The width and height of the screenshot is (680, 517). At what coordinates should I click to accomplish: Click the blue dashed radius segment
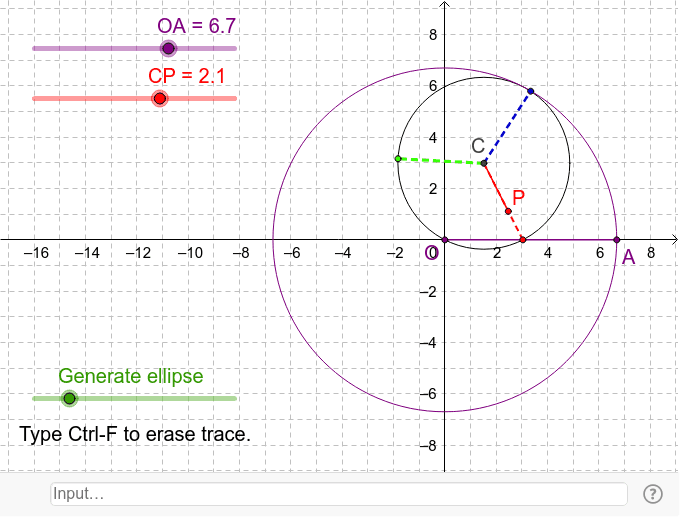click(507, 127)
